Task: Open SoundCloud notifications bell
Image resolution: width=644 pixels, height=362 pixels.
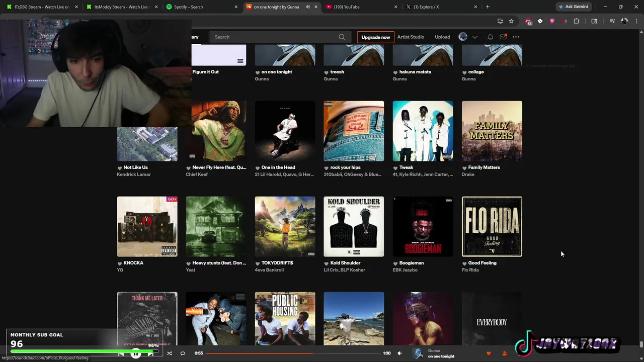Action: pos(490,37)
